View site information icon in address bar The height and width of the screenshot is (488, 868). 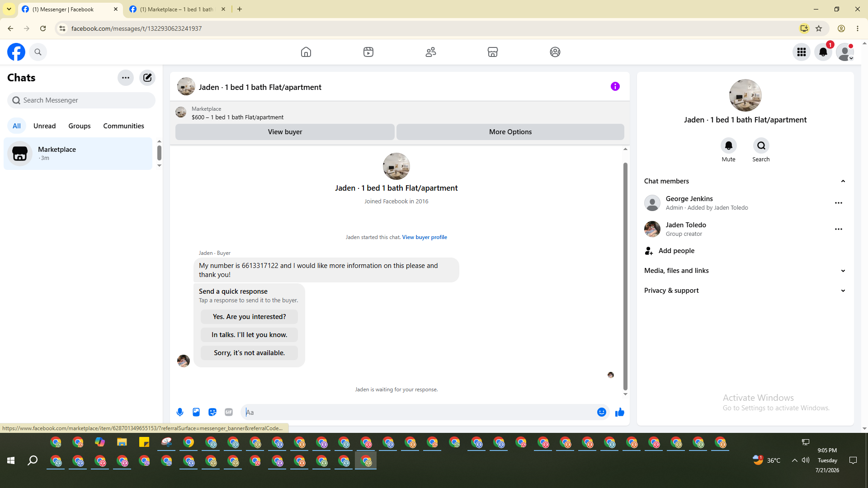point(62,28)
